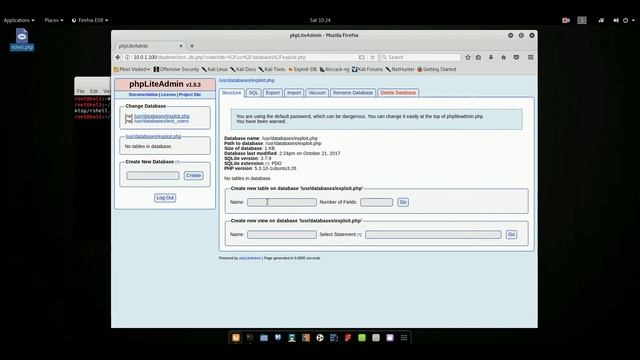Open the Project Site link
640x360 pixels.
coord(190,95)
